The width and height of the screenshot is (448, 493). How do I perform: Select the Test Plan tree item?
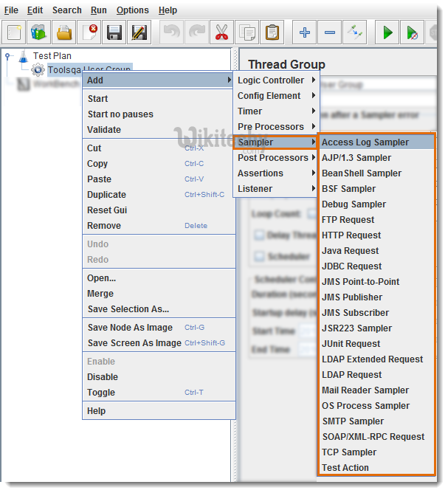pyautogui.click(x=52, y=55)
